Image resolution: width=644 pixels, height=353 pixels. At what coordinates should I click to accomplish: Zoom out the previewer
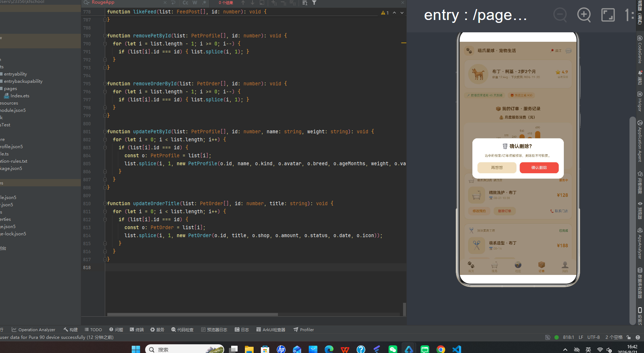click(x=560, y=15)
